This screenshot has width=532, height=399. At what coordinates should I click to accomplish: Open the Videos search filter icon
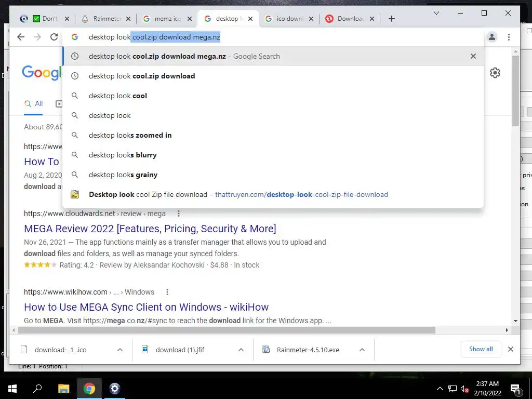coord(59,104)
